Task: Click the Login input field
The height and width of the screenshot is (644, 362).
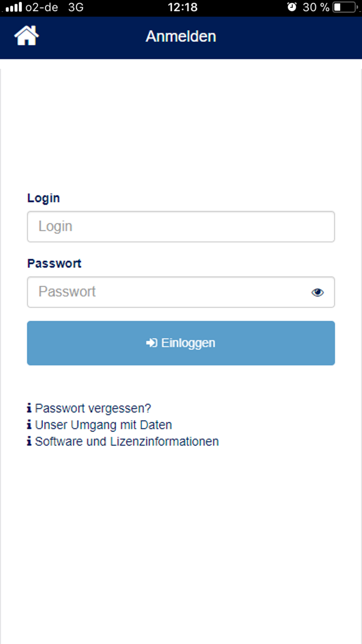Action: [181, 227]
